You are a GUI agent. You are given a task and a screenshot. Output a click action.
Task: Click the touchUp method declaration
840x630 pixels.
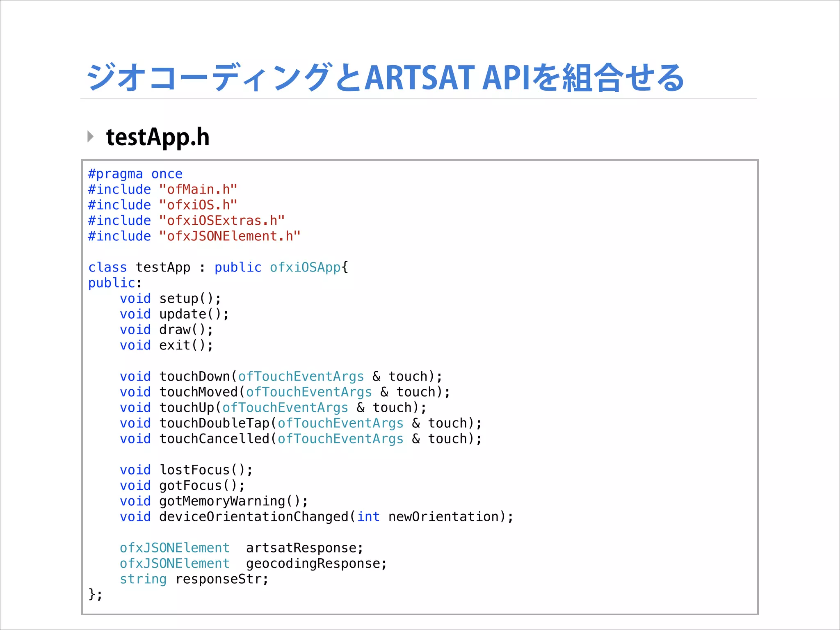tap(274, 408)
